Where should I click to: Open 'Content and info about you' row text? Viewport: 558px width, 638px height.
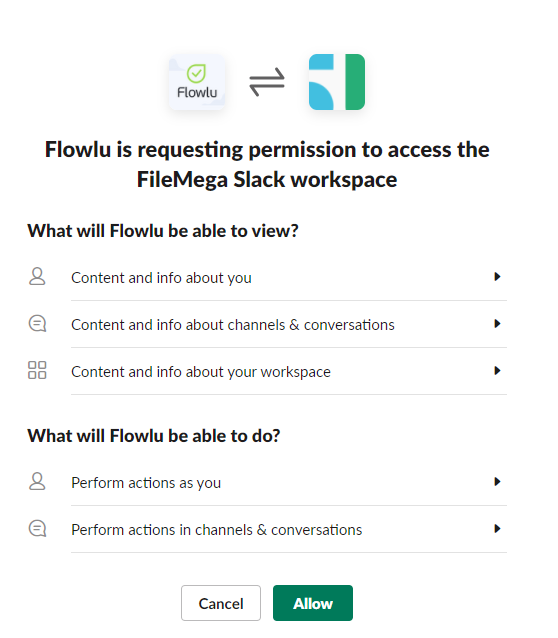[x=161, y=278]
